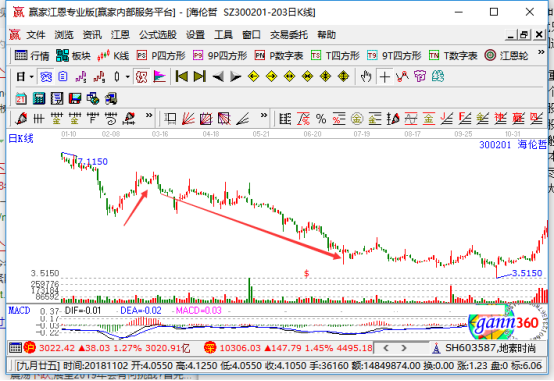Click the 板块 sector button
This screenshot has height=381, width=554.
point(73,55)
